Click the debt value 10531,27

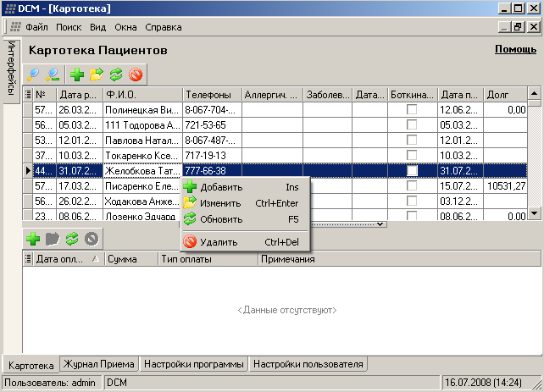[x=506, y=185]
